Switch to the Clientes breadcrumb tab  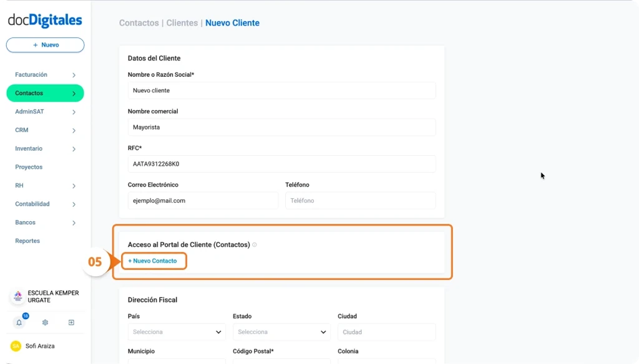tap(182, 22)
